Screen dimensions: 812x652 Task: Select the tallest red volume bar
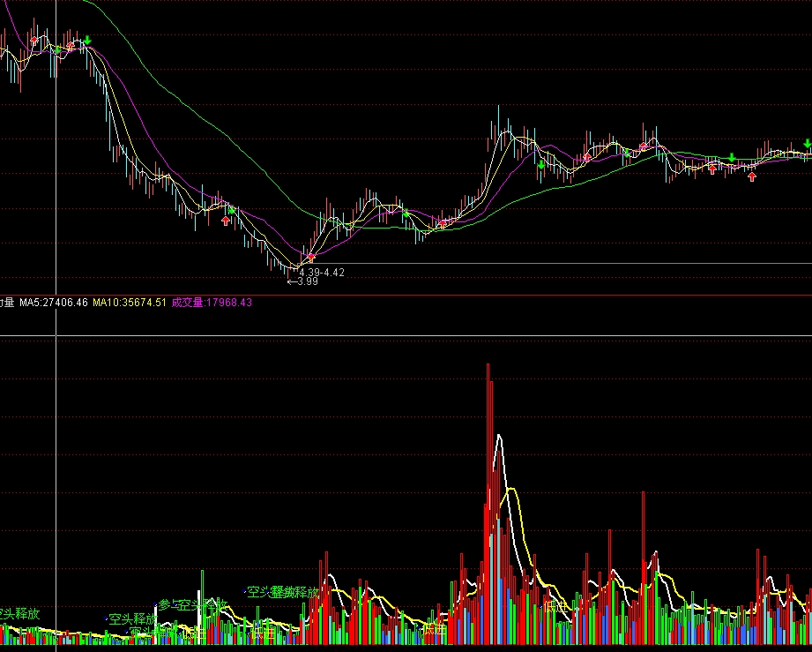[488, 504]
